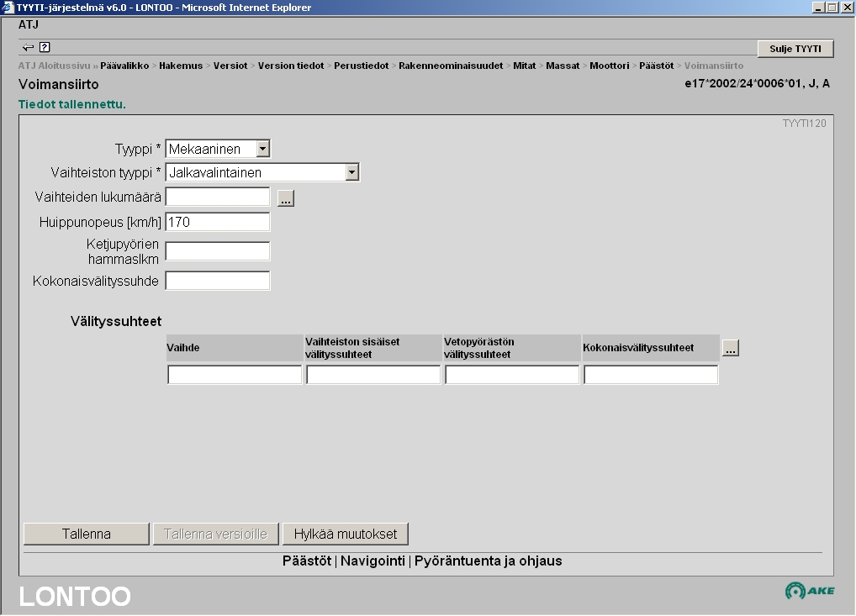Open the Navigointi link
This screenshot has width=856, height=616.
tap(373, 561)
